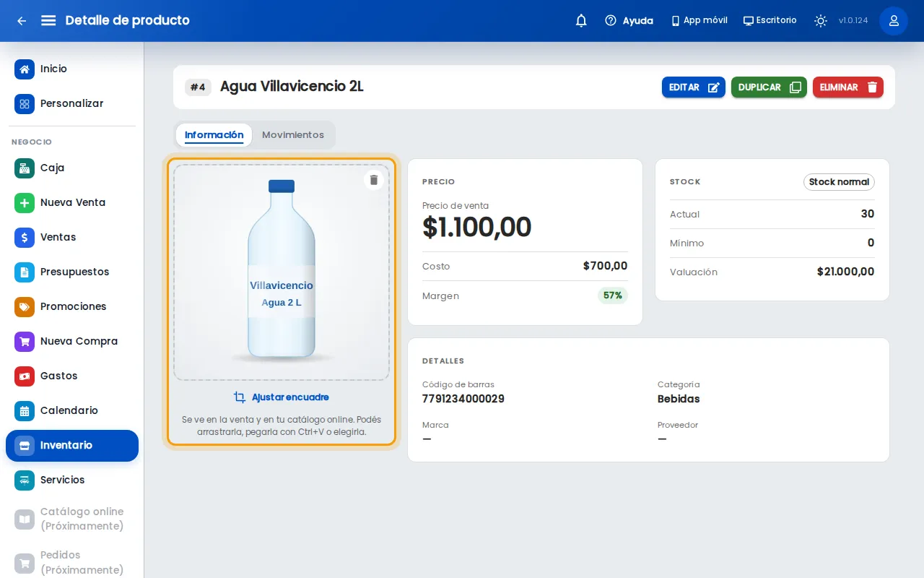Open Inicio in the sidebar
This screenshot has height=578, width=924.
tap(72, 69)
